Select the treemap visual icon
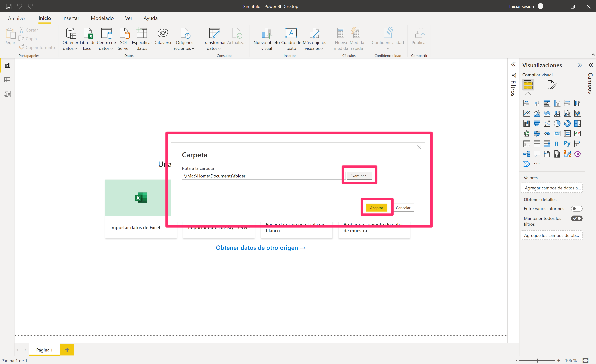The width and height of the screenshot is (596, 364). coord(577,123)
